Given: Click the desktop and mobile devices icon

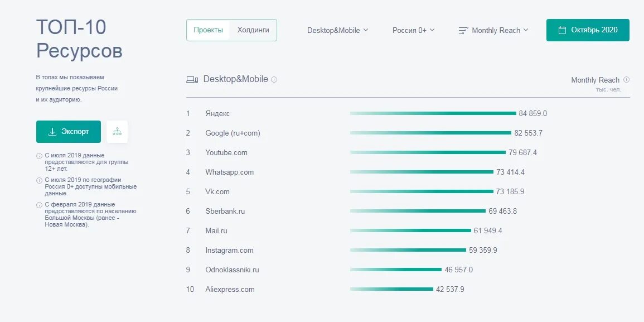Looking at the screenshot, I should [192, 80].
